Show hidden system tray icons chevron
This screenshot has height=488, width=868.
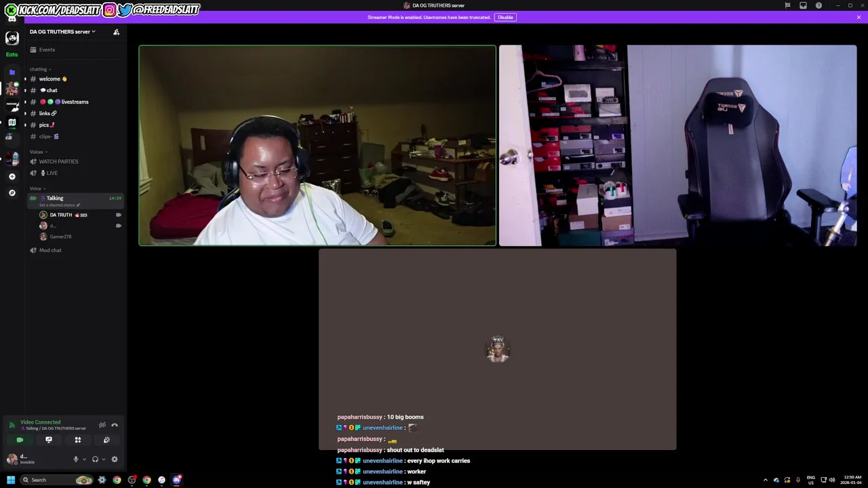pos(766,480)
